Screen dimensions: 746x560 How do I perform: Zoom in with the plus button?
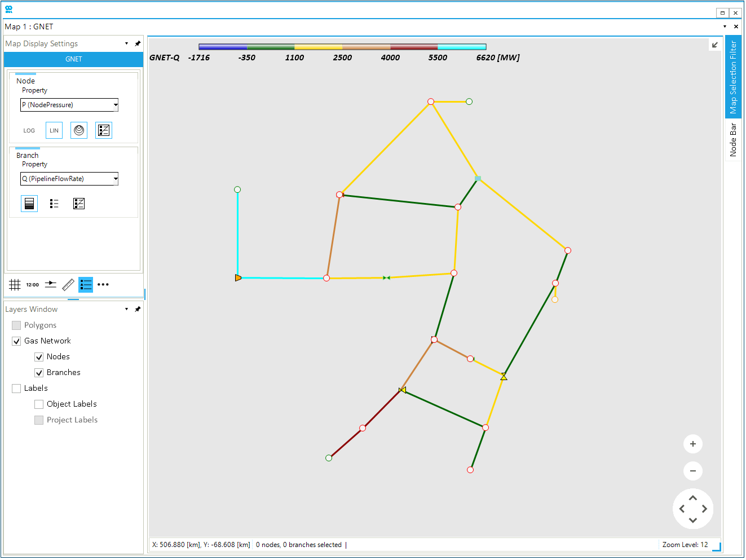point(693,444)
